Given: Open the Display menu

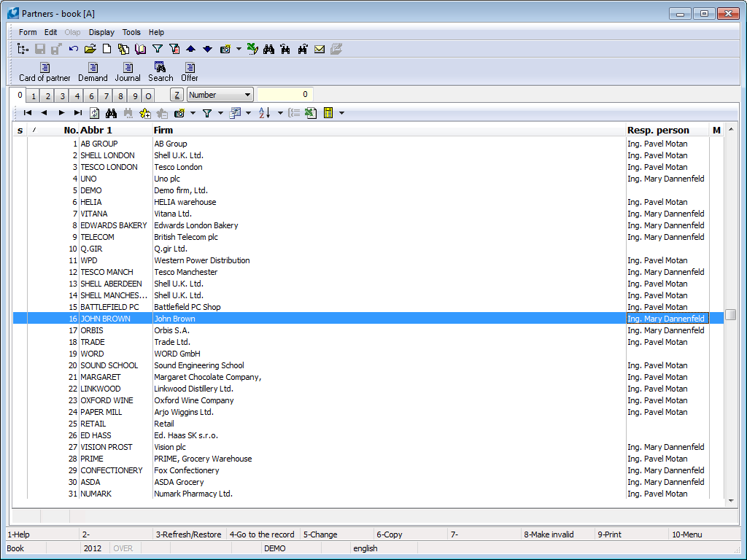Looking at the screenshot, I should [x=101, y=32].
